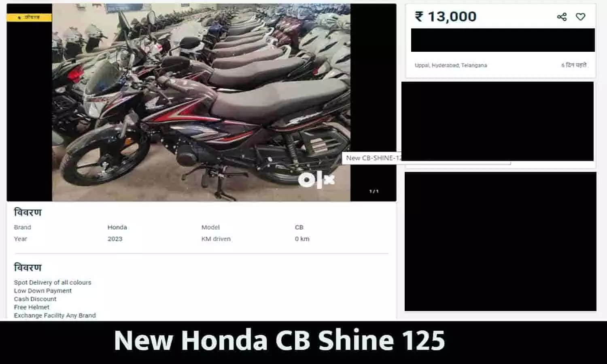Click the '0 km' driven value
607x364 pixels.
[x=302, y=239]
